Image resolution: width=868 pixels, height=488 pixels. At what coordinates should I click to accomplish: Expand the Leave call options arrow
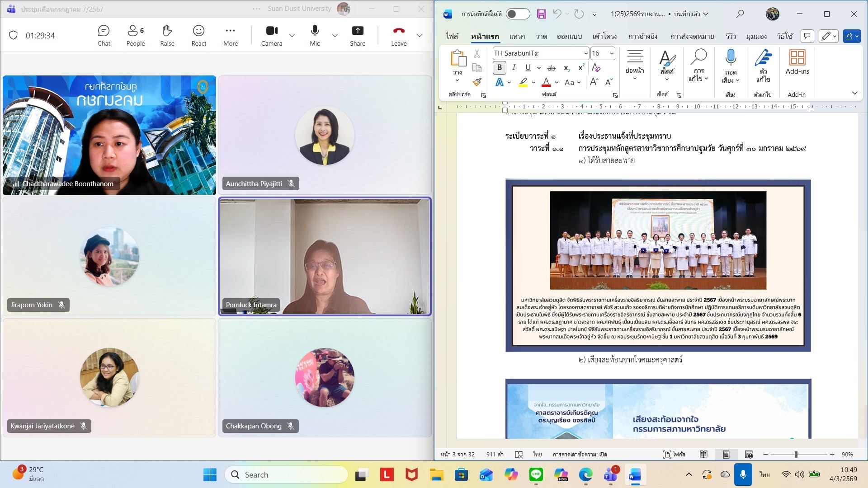tap(420, 35)
